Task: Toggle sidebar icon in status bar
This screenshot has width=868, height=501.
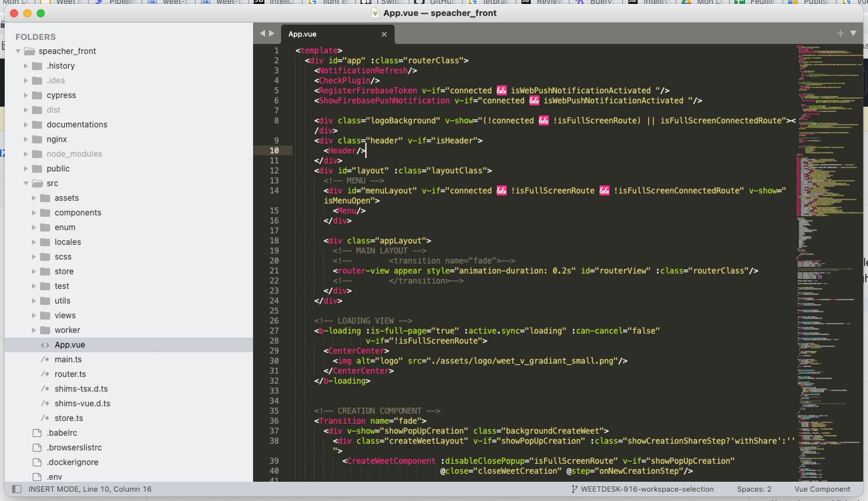Action: click(16, 489)
